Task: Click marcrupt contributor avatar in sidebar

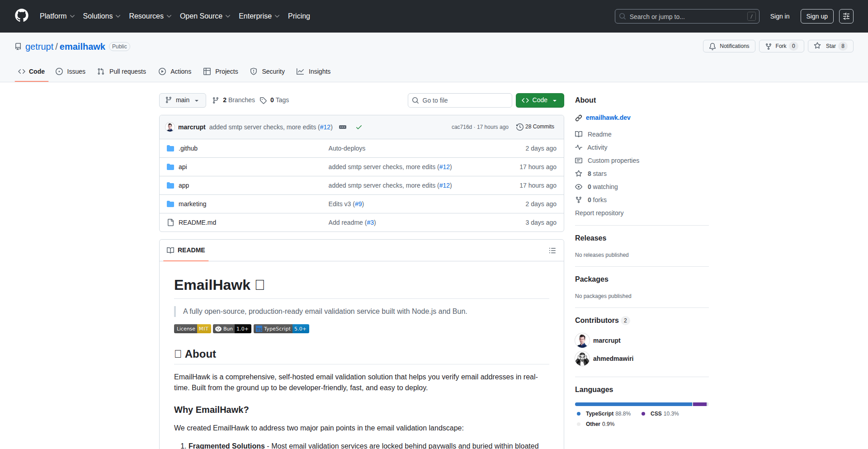Action: (x=582, y=340)
